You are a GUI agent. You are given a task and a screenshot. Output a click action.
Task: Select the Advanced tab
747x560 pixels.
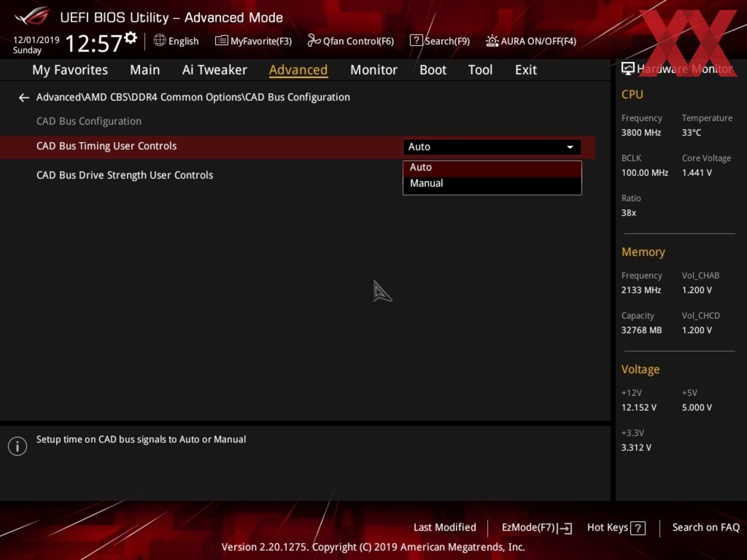coord(298,70)
